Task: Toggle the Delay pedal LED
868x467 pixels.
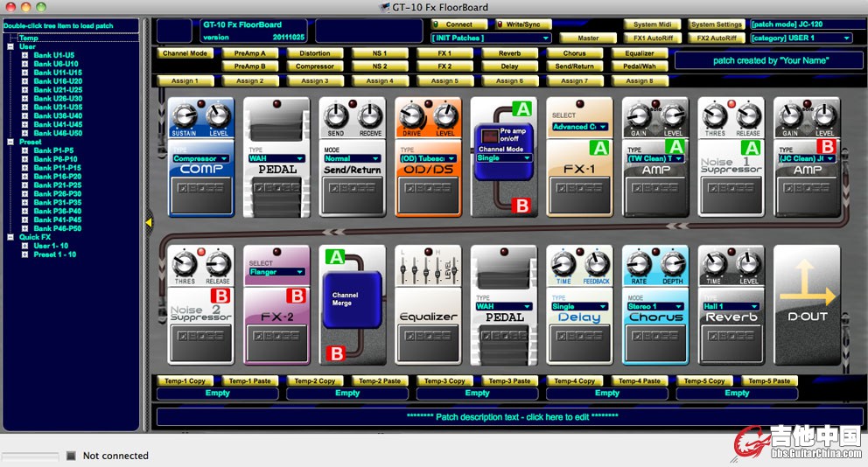Action: [579, 252]
